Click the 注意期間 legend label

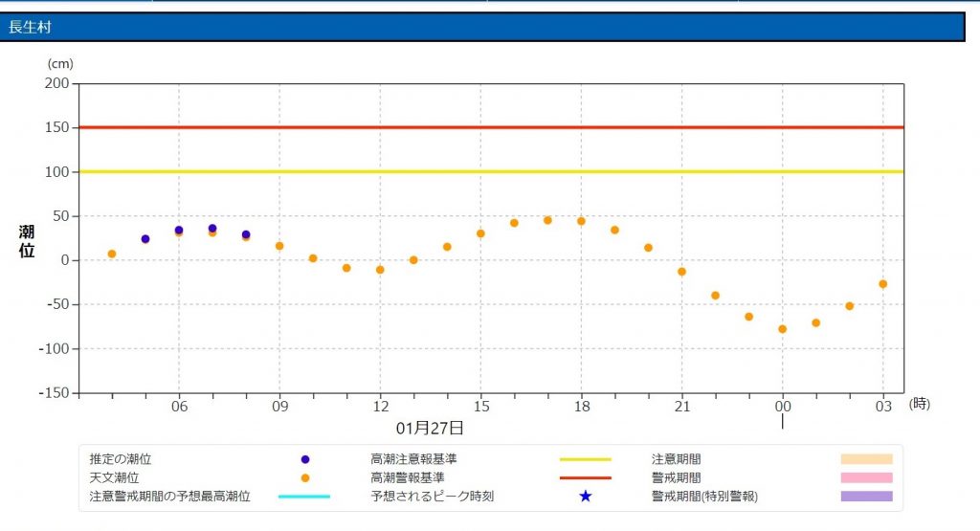(x=676, y=459)
